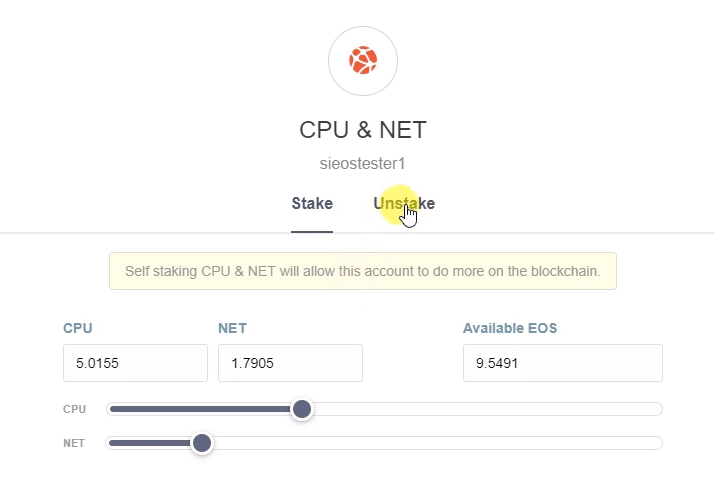The image size is (715, 500).
Task: Click the filled portion of NET slider
Action: (150, 443)
